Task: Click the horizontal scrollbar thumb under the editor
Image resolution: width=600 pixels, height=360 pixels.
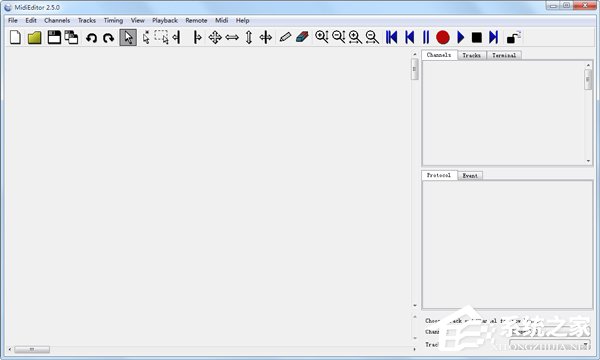Action: (x=32, y=349)
